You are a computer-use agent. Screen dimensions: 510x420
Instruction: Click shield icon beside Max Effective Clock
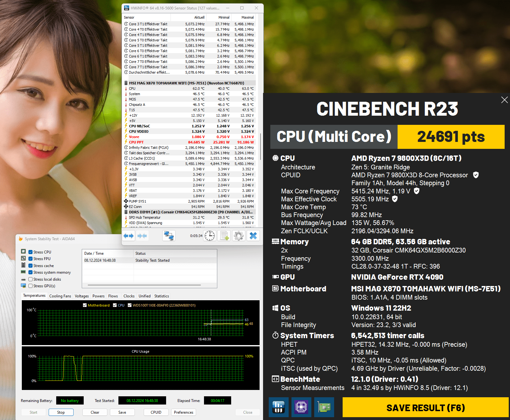(x=395, y=199)
